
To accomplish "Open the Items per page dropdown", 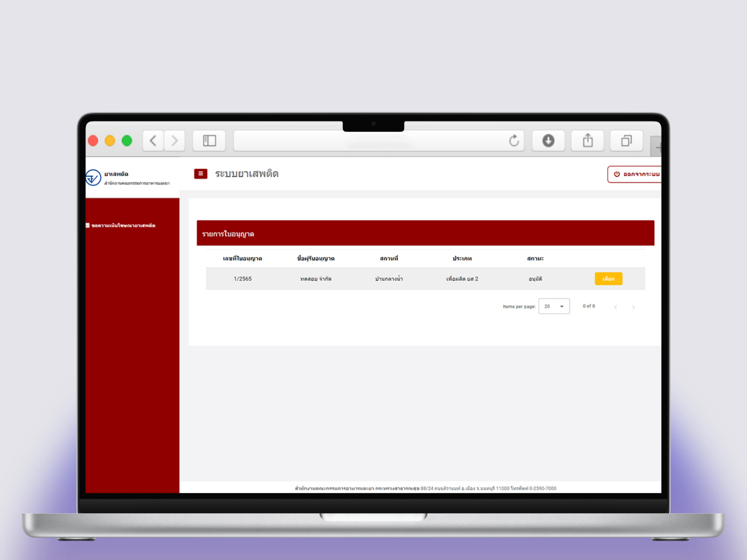I will pos(554,306).
